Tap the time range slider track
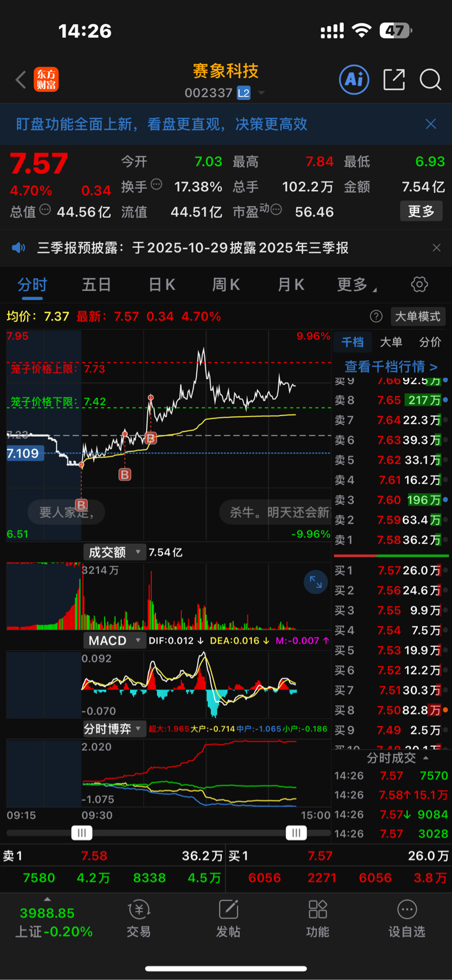The image size is (452, 980). (168, 833)
